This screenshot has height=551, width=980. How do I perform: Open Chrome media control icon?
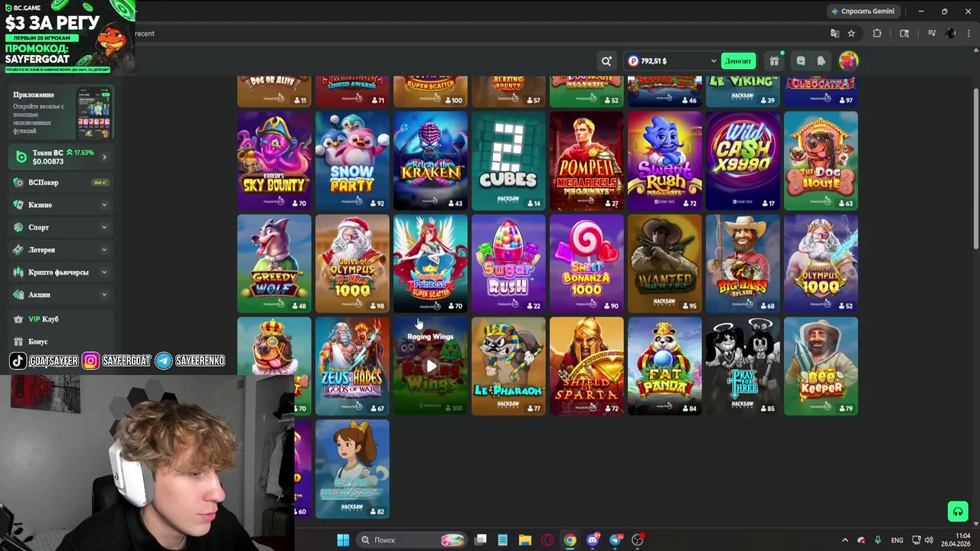tap(932, 33)
